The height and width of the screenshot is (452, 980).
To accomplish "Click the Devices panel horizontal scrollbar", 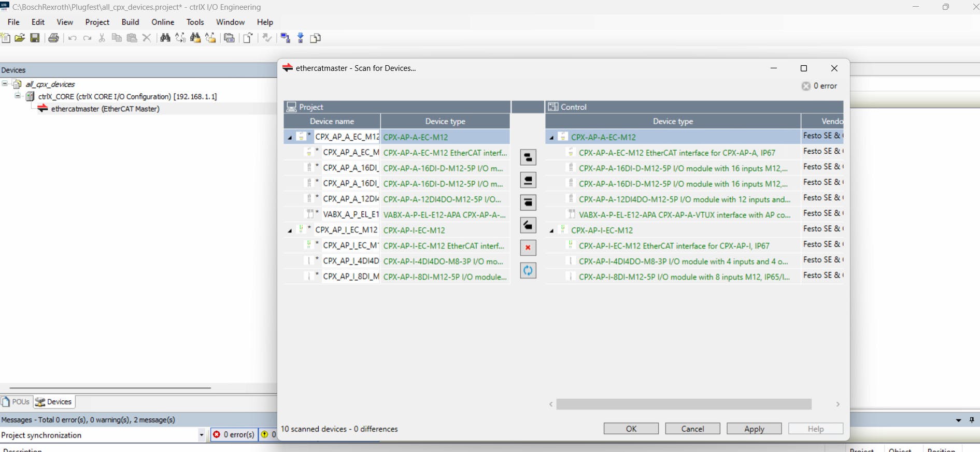I will (x=110, y=387).
